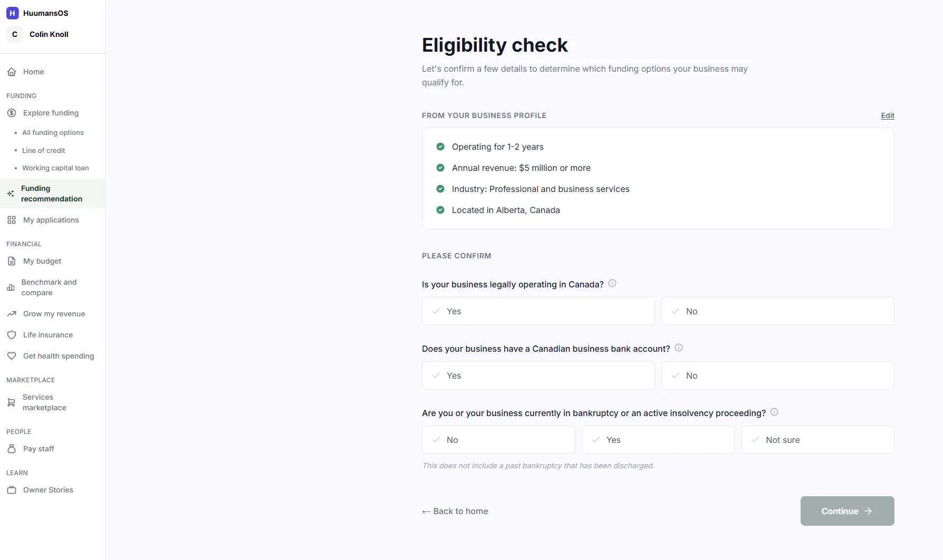Click the Explore funding dollar icon
This screenshot has width=943, height=560.
[12, 113]
